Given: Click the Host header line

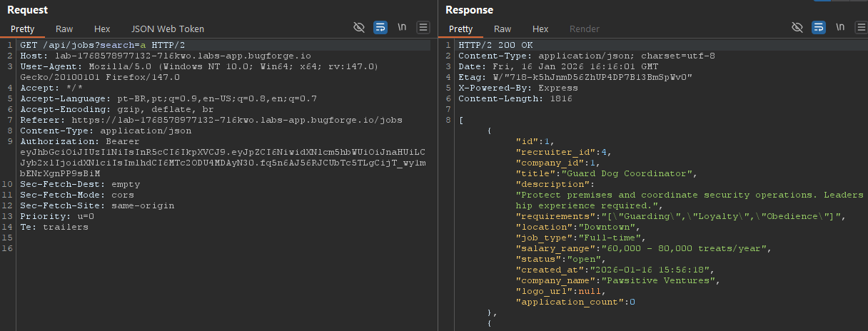Looking at the screenshot, I should pyautogui.click(x=165, y=56).
